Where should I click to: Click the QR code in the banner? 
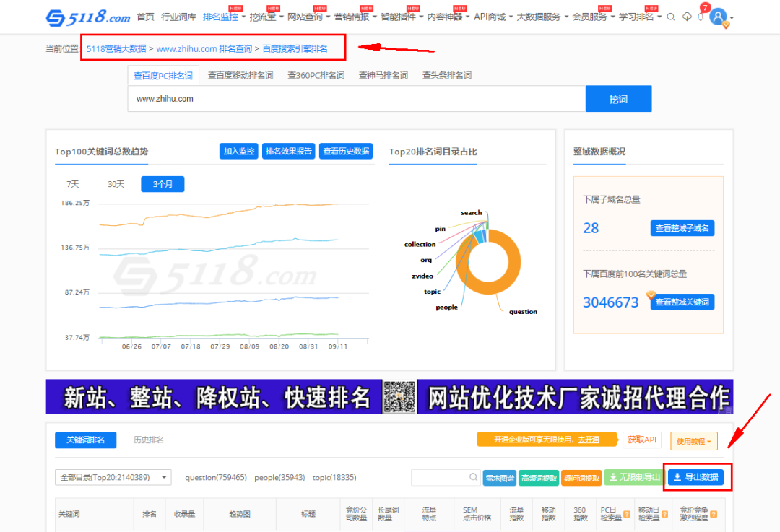[399, 397]
